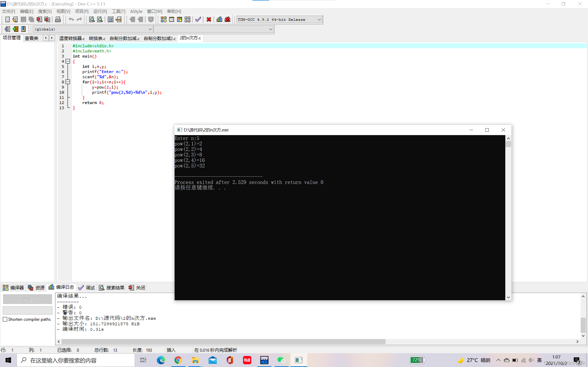Collapse the main function fold marker
Image resolution: width=588 pixels, height=367 pixels.
(68, 61)
